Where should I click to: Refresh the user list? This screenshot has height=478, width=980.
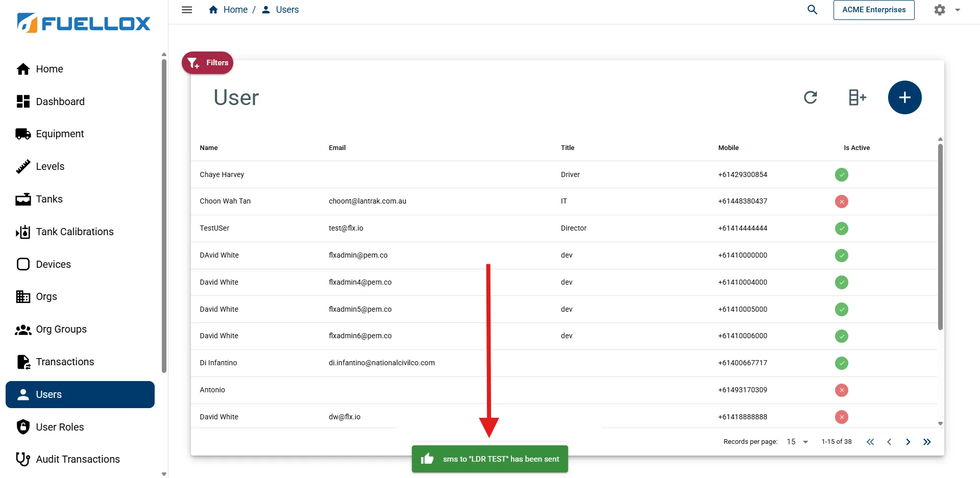click(811, 97)
